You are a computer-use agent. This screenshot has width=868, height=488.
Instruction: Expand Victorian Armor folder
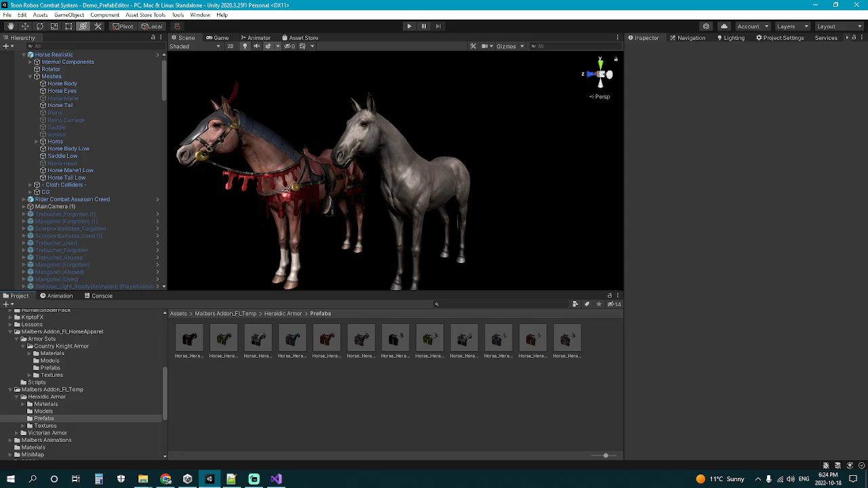[x=17, y=433]
